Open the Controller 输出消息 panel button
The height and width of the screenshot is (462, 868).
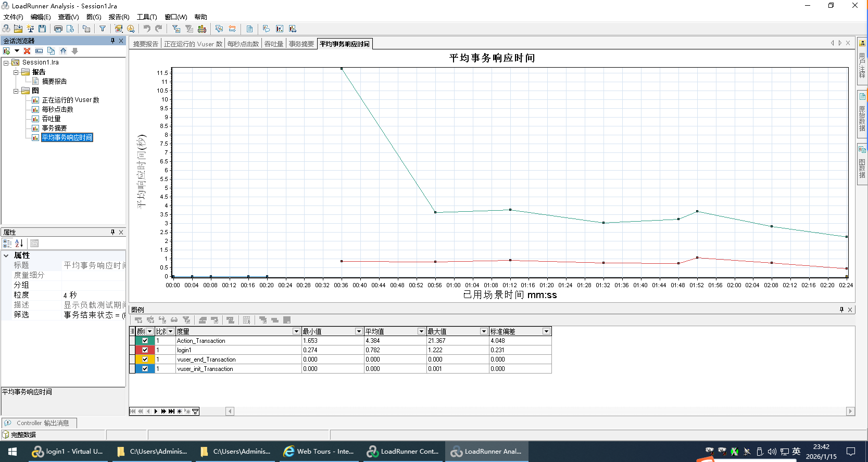point(39,423)
